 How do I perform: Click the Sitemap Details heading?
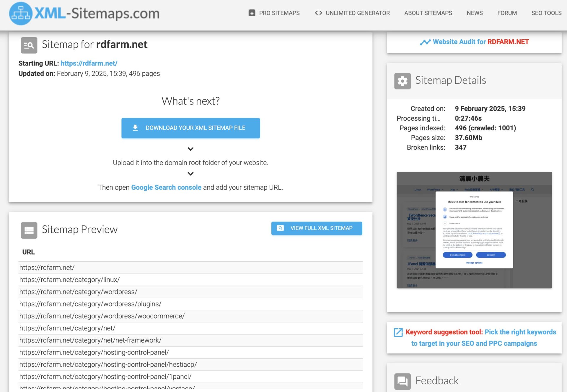[x=450, y=80]
